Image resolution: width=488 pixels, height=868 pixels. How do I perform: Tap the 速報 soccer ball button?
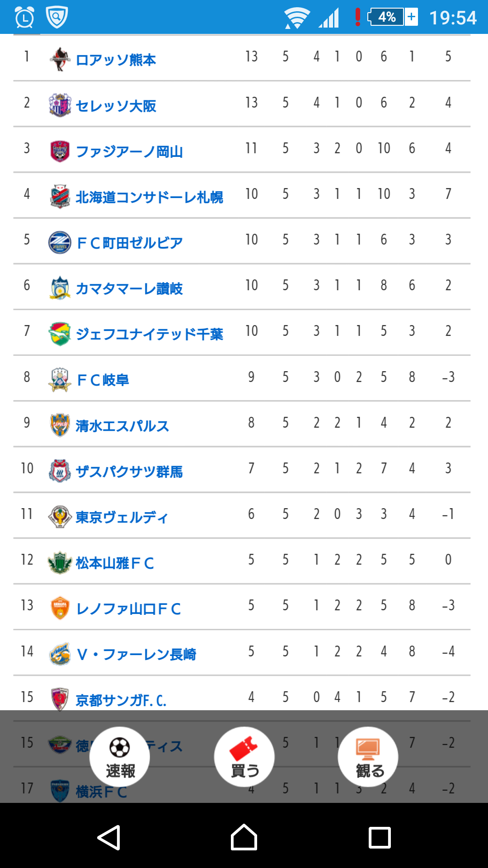[x=120, y=757]
